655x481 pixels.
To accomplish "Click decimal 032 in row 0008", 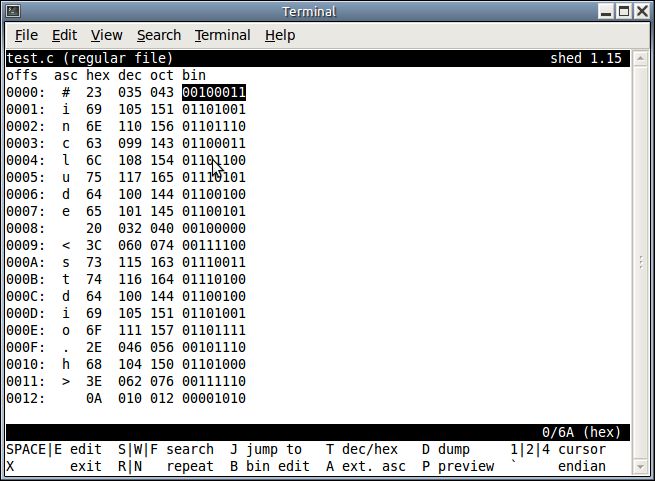I will click(x=130, y=228).
